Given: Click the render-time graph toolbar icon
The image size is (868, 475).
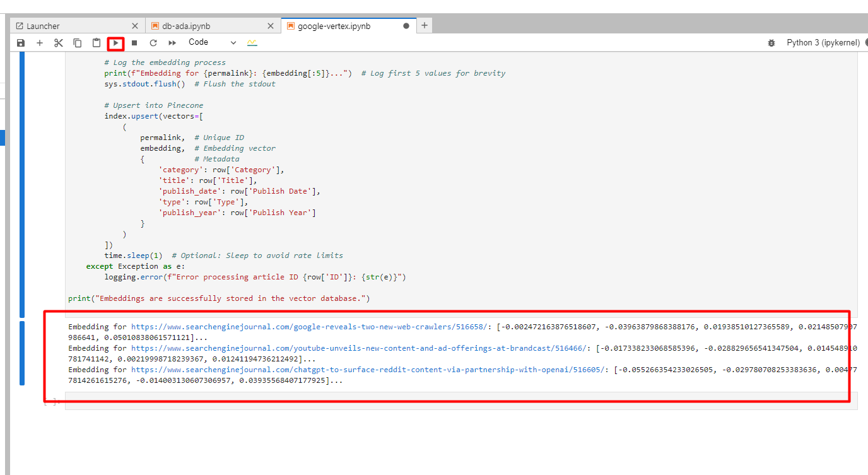Looking at the screenshot, I should (252, 42).
